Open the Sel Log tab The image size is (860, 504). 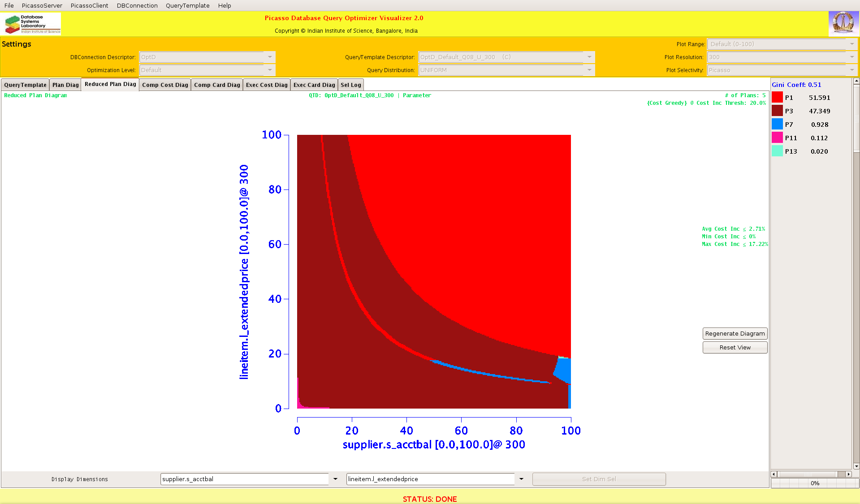[x=350, y=85]
